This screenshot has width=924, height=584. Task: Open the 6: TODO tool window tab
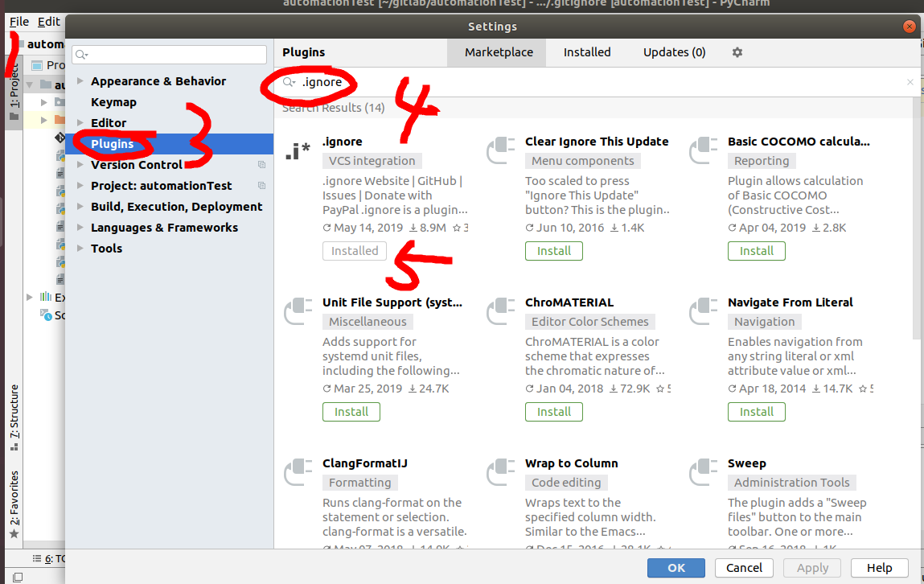click(x=50, y=558)
